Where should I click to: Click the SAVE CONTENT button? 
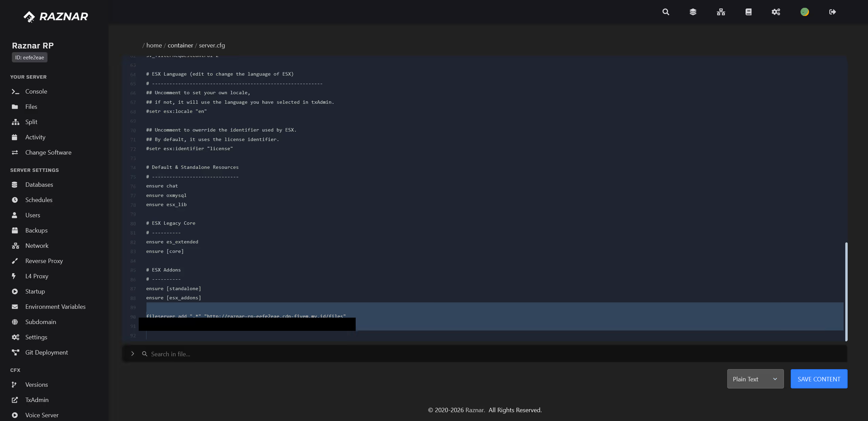(819, 379)
